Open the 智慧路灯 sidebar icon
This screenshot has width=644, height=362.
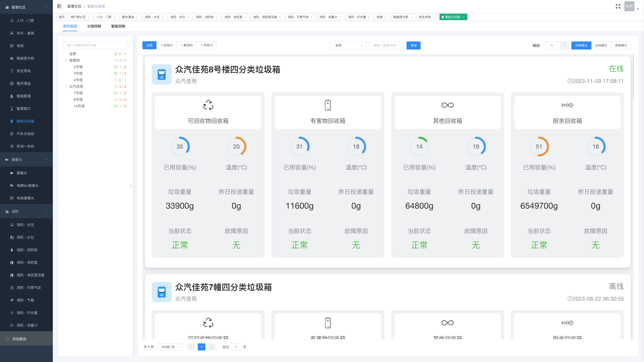(x=12, y=109)
